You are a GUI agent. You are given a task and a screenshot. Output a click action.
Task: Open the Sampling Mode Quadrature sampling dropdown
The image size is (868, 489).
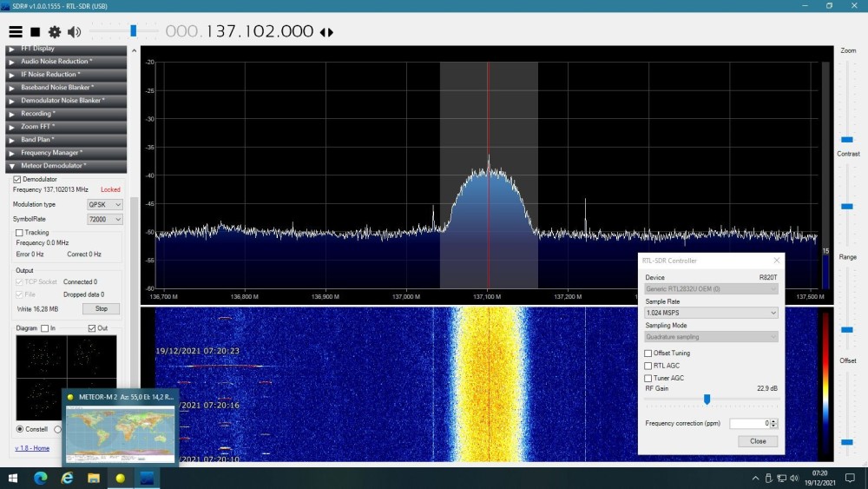point(712,337)
